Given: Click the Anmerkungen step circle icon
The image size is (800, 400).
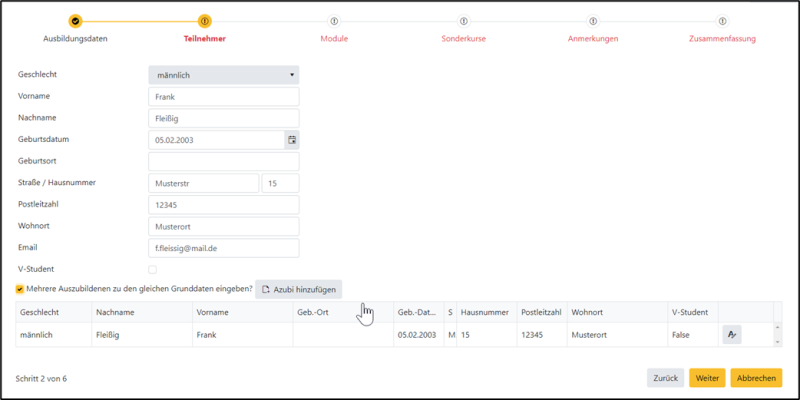Looking at the screenshot, I should pos(593,20).
